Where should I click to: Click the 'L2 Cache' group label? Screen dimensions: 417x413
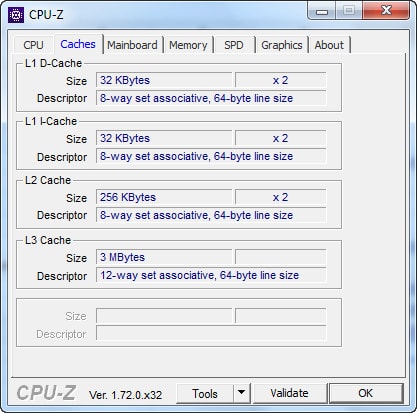pyautogui.click(x=48, y=180)
